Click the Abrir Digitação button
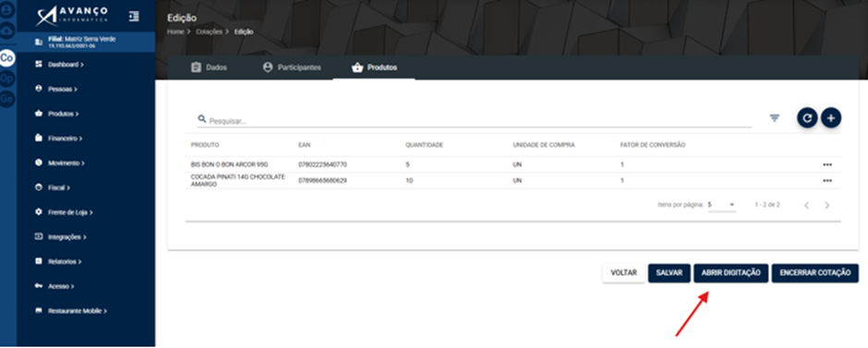Image resolution: width=868 pixels, height=348 pixels. [x=730, y=273]
